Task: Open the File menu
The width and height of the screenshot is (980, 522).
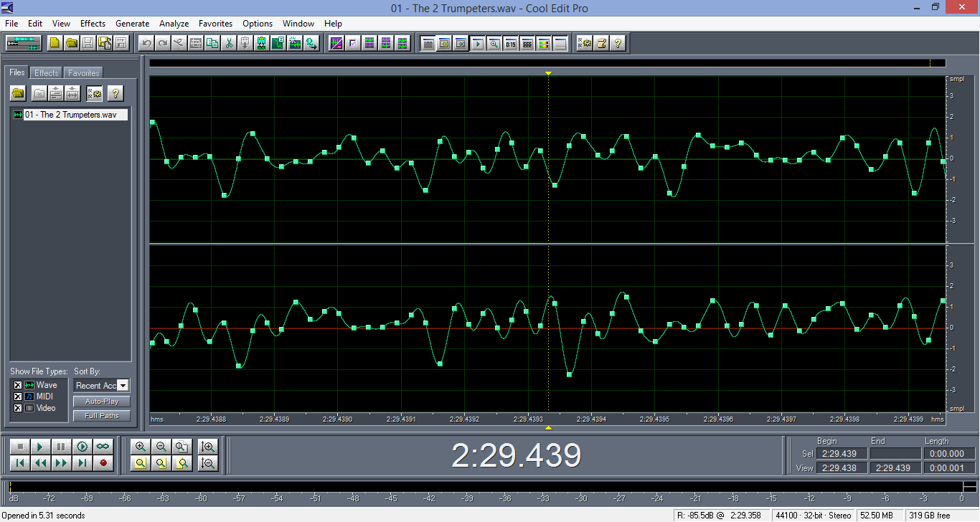Action: coord(11,24)
